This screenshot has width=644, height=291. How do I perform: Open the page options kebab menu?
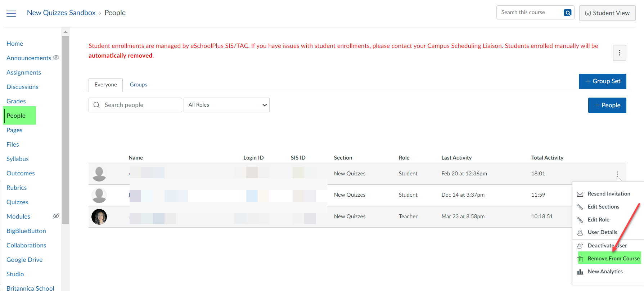coord(620,53)
